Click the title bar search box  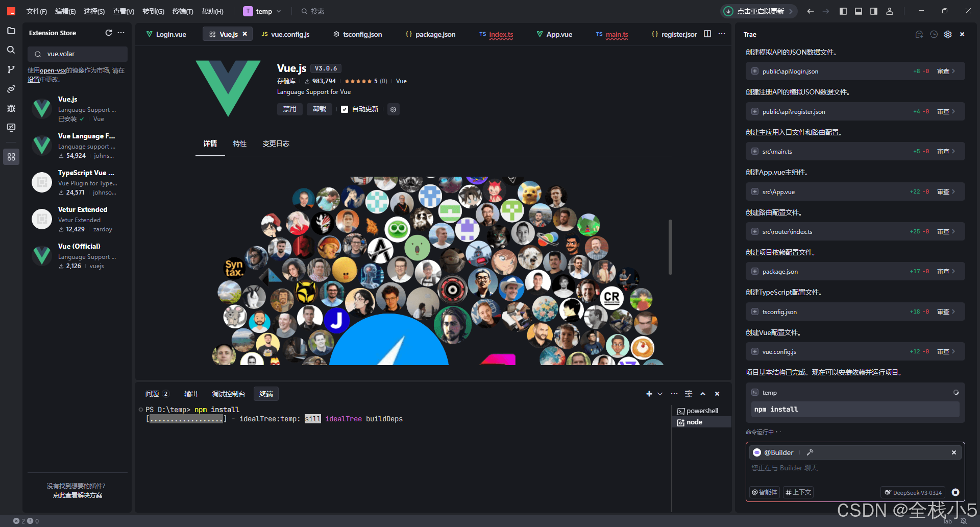click(x=312, y=11)
